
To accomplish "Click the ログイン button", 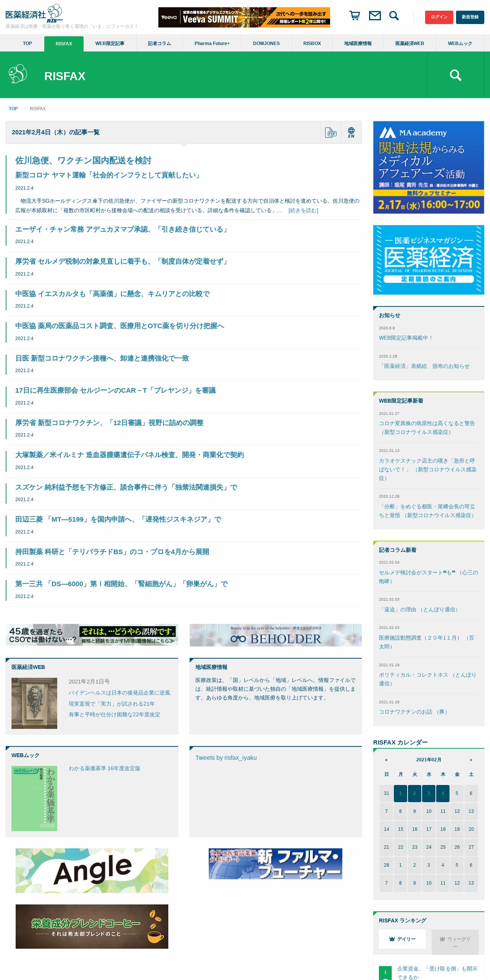I will click(x=439, y=17).
